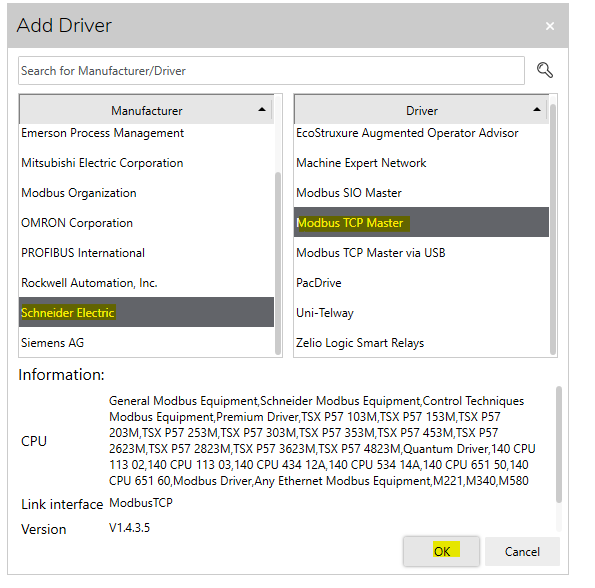The image size is (595, 588).
Task: Choose Modbus SIO Master driver
Action: coord(421,193)
